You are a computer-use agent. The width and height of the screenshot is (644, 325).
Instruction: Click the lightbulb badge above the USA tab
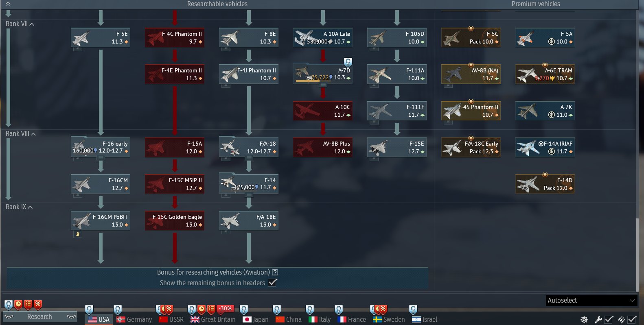point(89,310)
